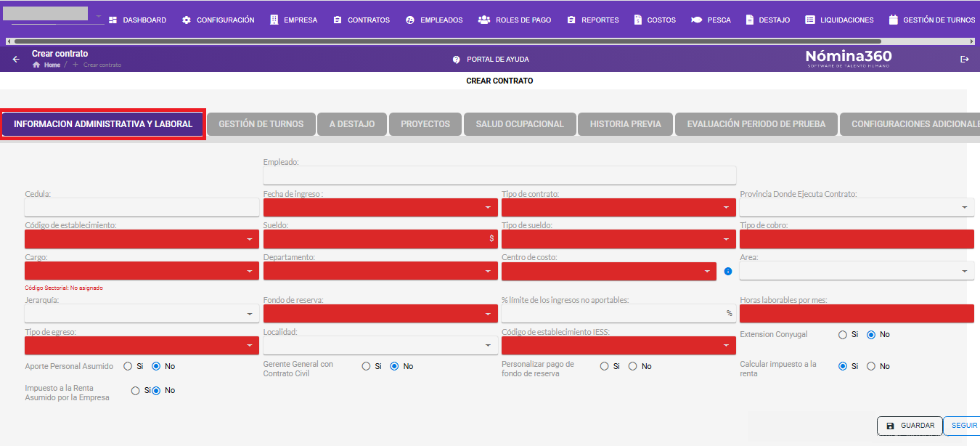Open the Salud Ocupacional tab
Screen dimensions: 980x446
click(520, 124)
